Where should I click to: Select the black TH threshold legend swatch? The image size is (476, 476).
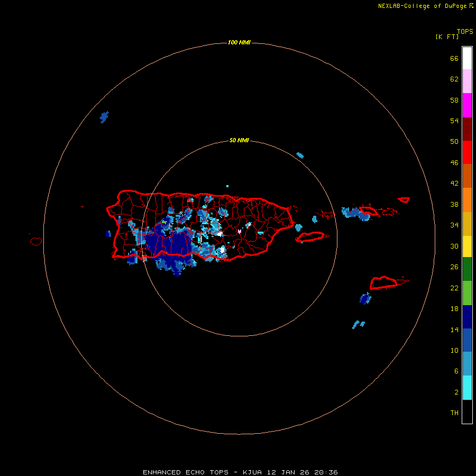tap(467, 411)
